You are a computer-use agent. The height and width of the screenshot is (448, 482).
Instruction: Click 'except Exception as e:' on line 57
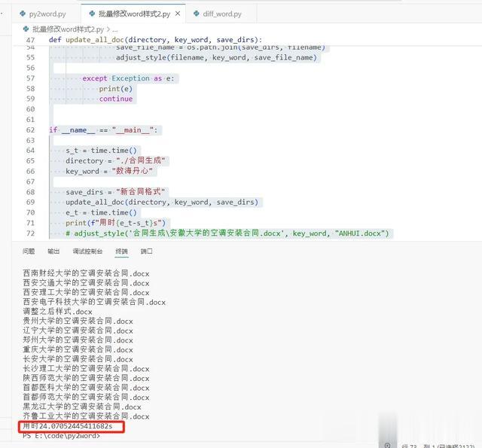(x=128, y=78)
